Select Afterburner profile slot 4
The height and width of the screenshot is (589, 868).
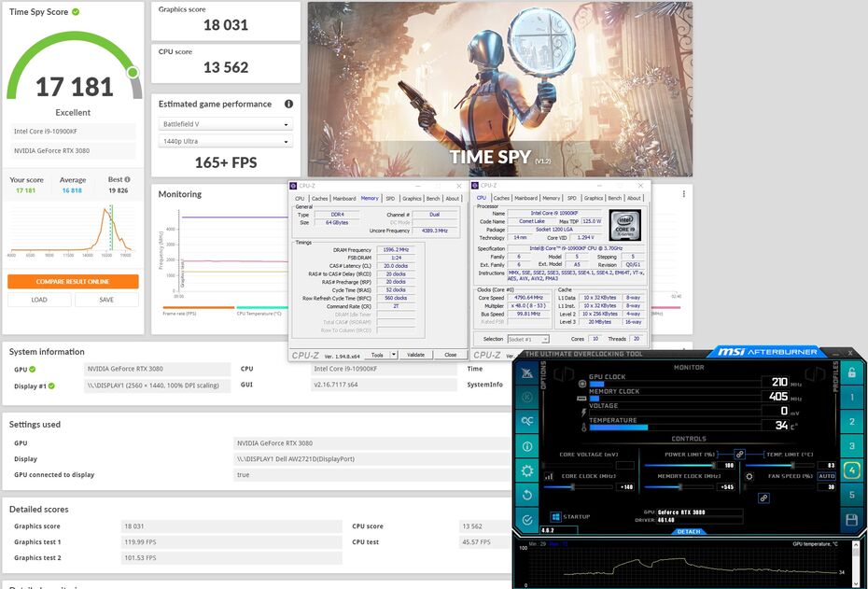tap(852, 470)
